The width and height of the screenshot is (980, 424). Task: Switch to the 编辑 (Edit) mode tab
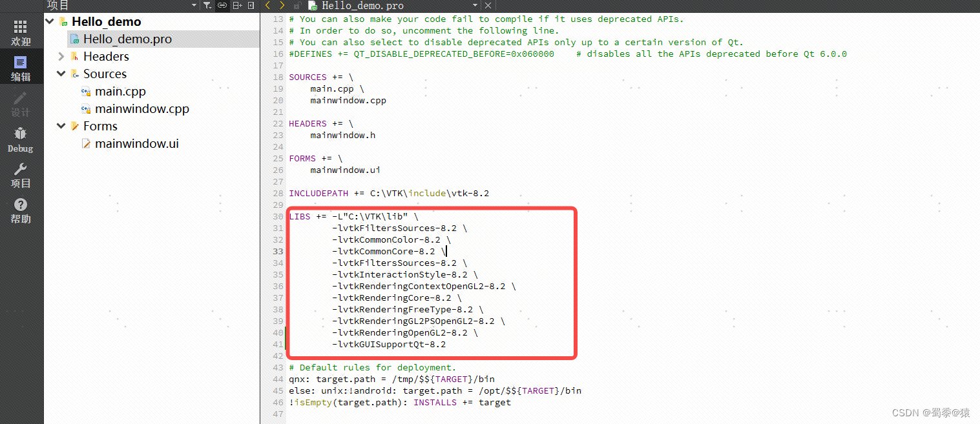point(20,66)
